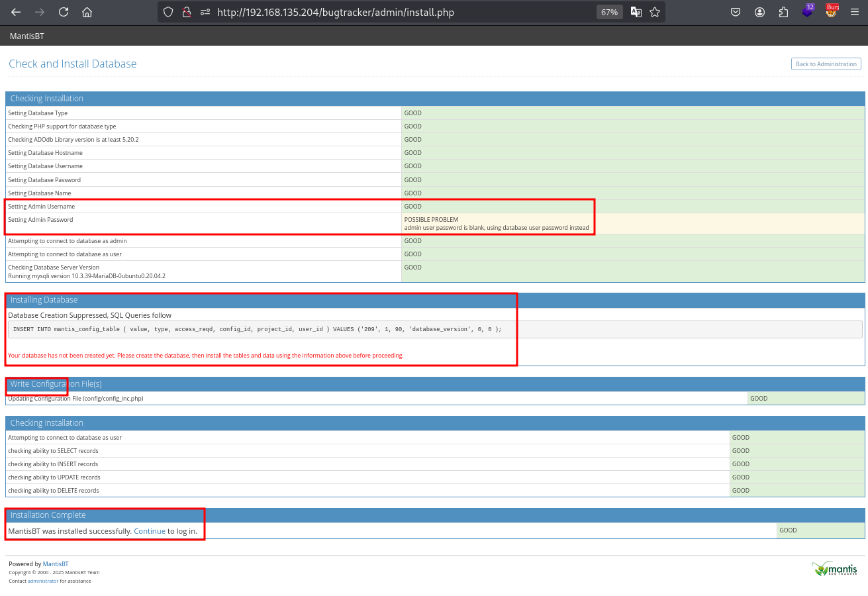This screenshot has height=596, width=868.
Task: Select 'Setting Database Name' row label
Action: point(39,193)
